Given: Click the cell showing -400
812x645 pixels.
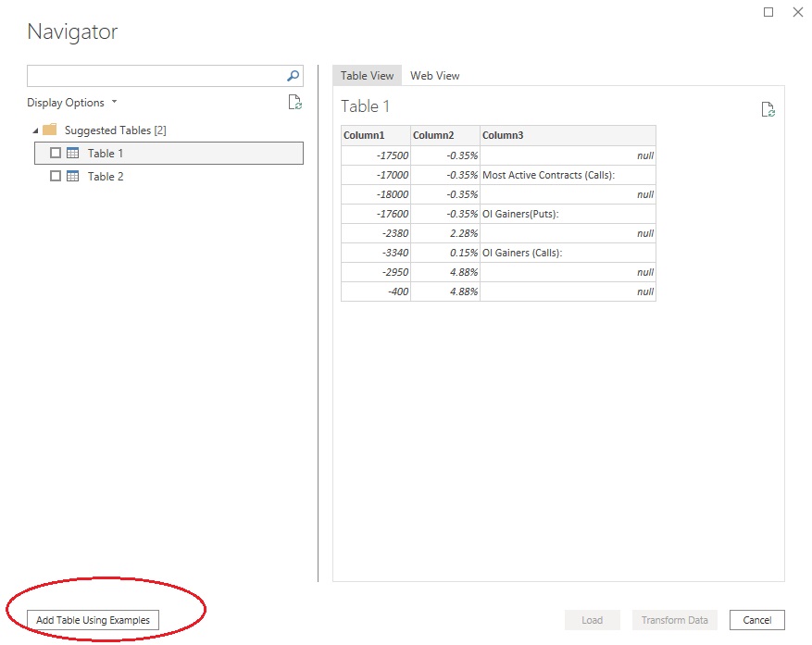Looking at the screenshot, I should [376, 291].
